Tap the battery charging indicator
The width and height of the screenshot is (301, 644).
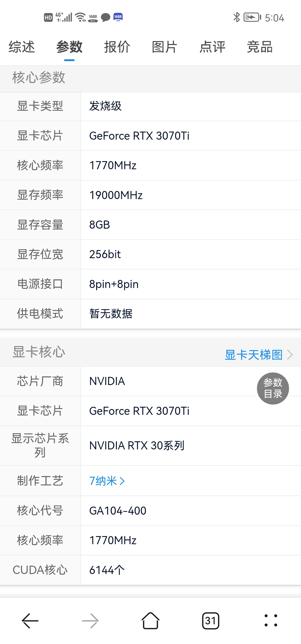pos(252,17)
